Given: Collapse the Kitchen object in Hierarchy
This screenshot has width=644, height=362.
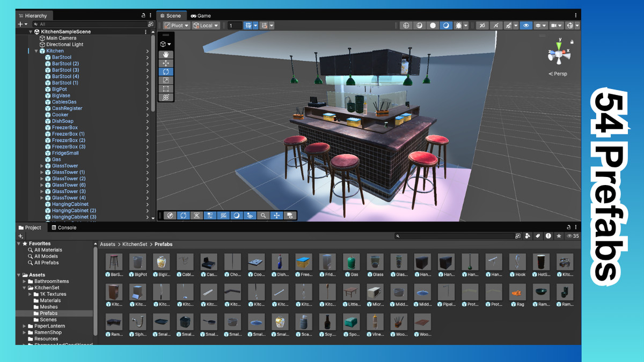Looking at the screenshot, I should 36,51.
